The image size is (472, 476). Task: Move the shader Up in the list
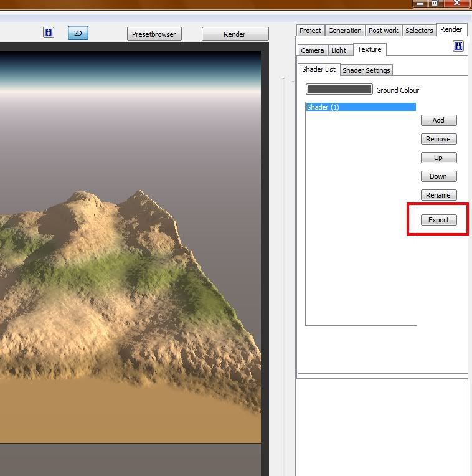(438, 158)
